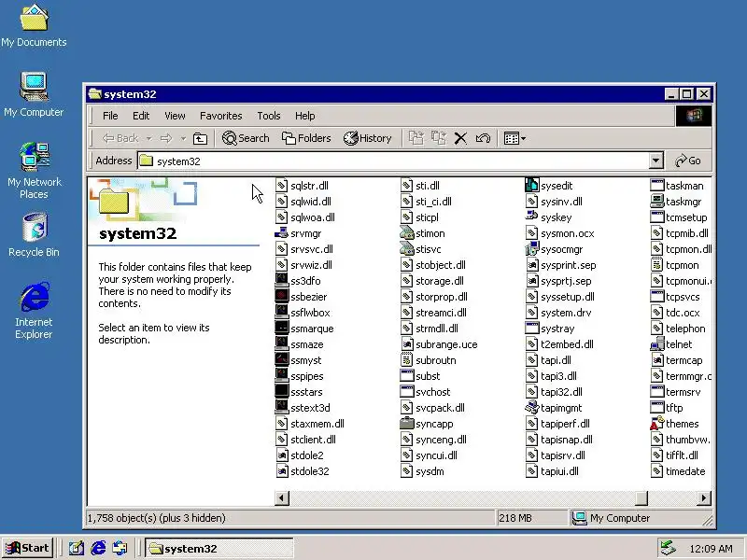Select the sysocmgr file icon

pyautogui.click(x=531, y=249)
